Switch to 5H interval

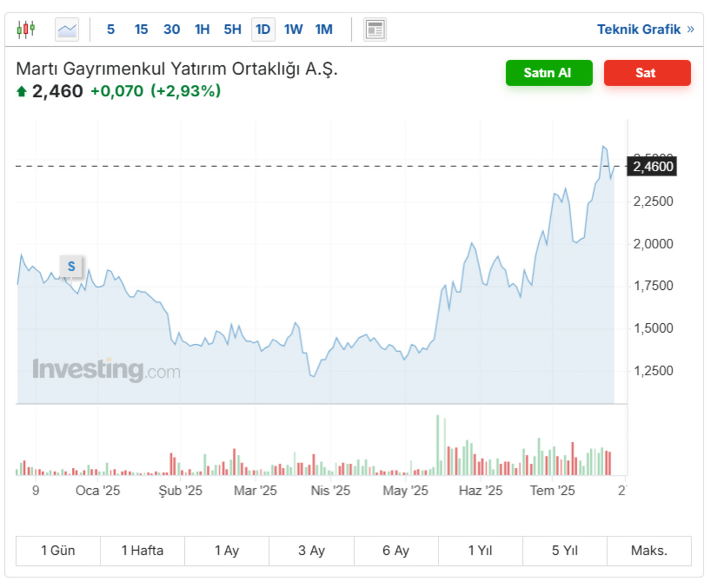pos(232,29)
